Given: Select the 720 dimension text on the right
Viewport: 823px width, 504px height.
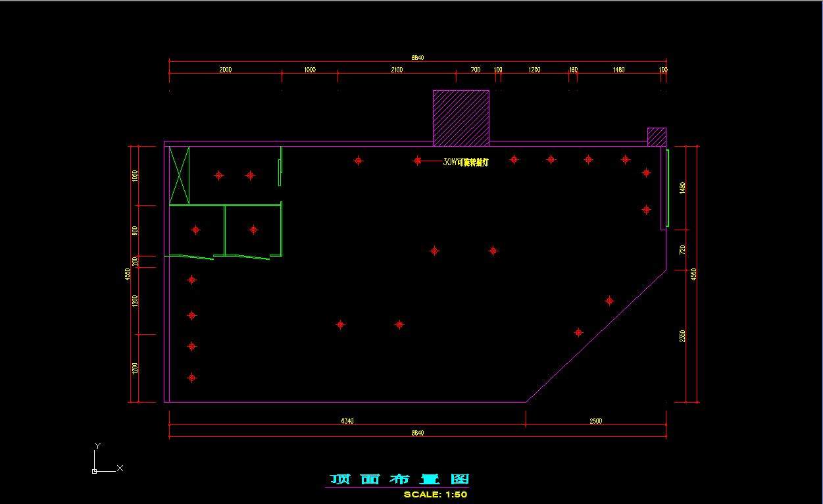Looking at the screenshot, I should coord(682,250).
